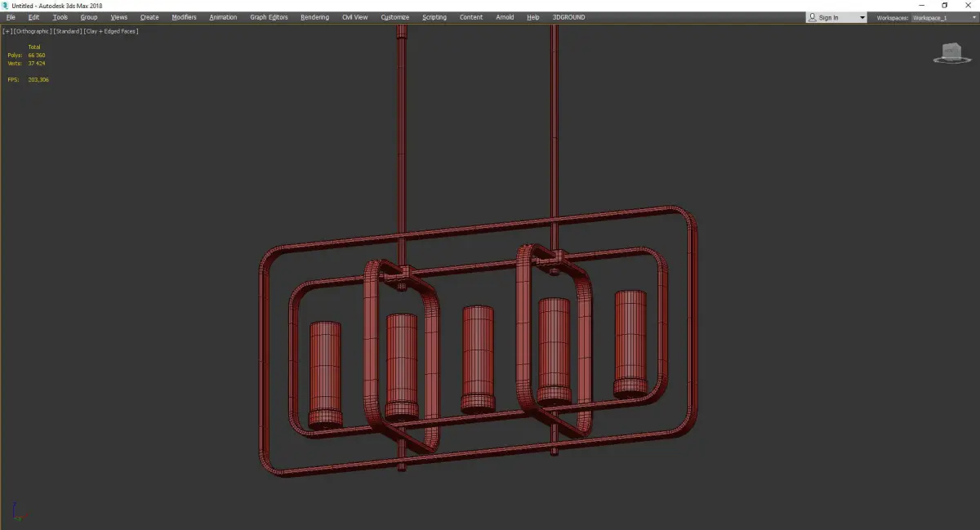Minimize the 3ds Max window
Image resolution: width=980 pixels, height=530 pixels.
tap(921, 5)
